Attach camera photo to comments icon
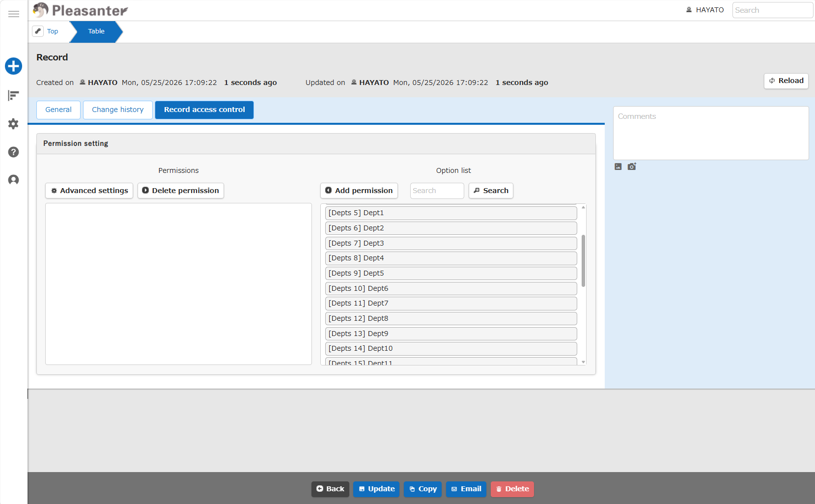 pyautogui.click(x=632, y=167)
